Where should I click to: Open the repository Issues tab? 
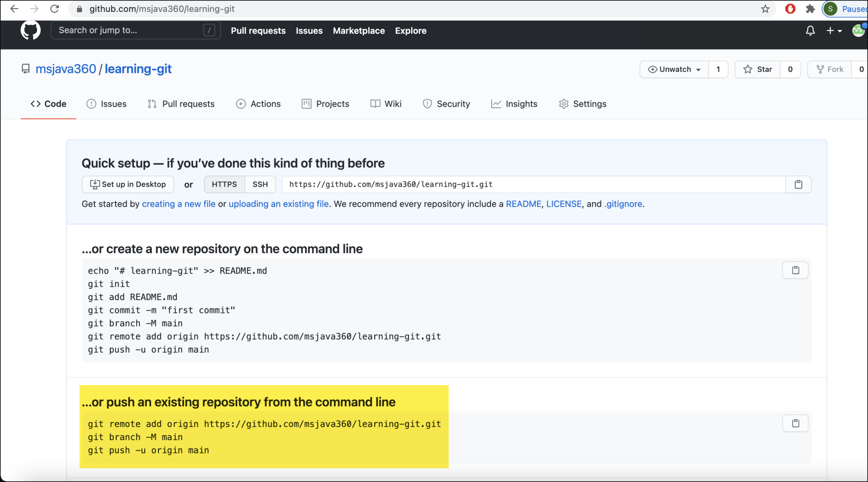106,104
